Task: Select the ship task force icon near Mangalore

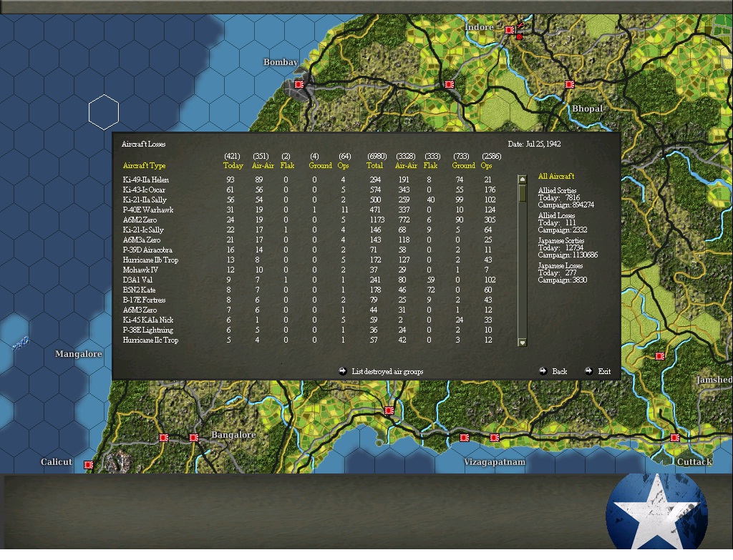Action: point(21,343)
